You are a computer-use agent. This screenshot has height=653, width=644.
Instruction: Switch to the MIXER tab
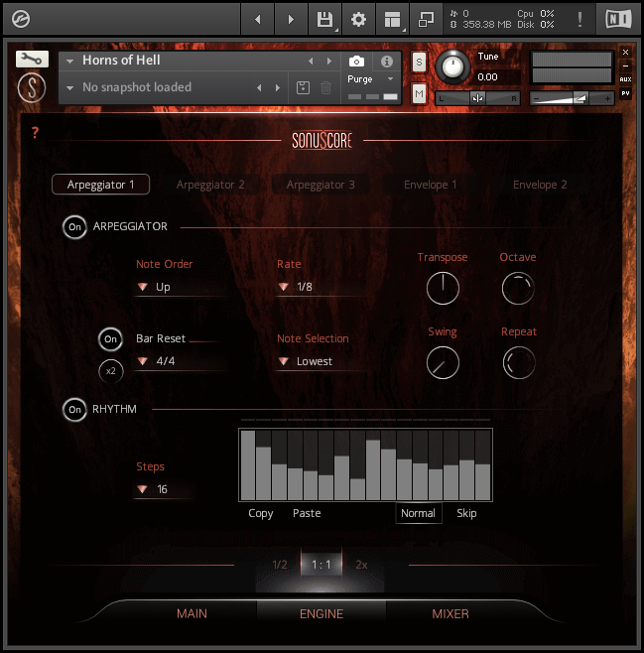click(450, 613)
